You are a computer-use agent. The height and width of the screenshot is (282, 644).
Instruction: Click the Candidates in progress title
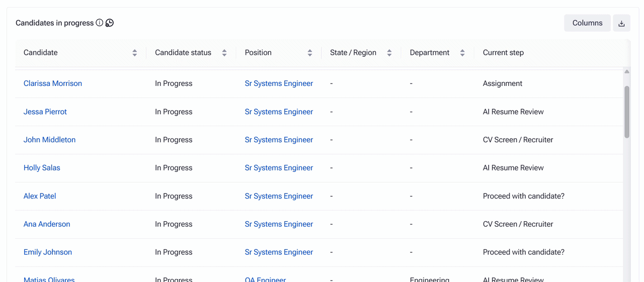tap(55, 23)
